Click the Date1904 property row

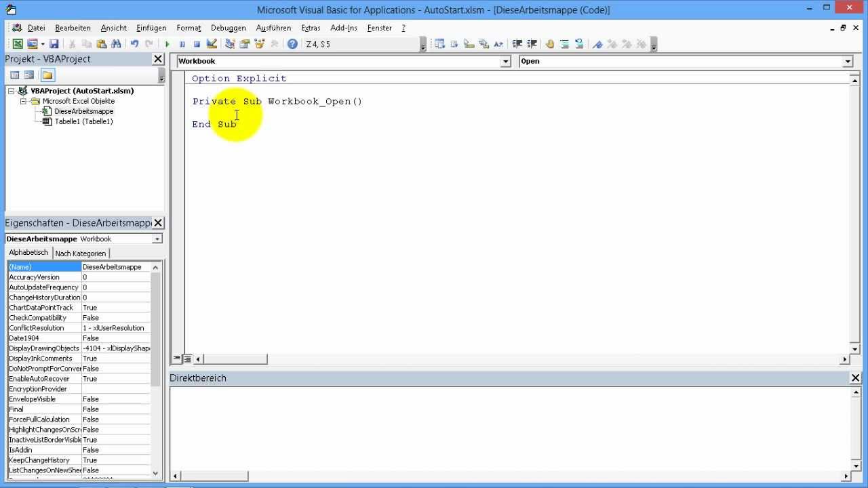tap(79, 338)
